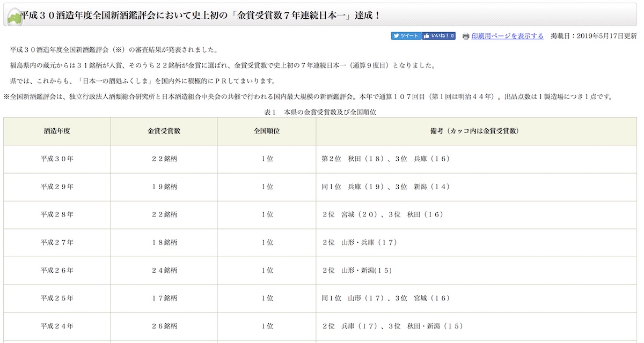Click the page heading about 金賞受賞数7年連続日本一
This screenshot has width=644, height=343.
click(x=200, y=16)
